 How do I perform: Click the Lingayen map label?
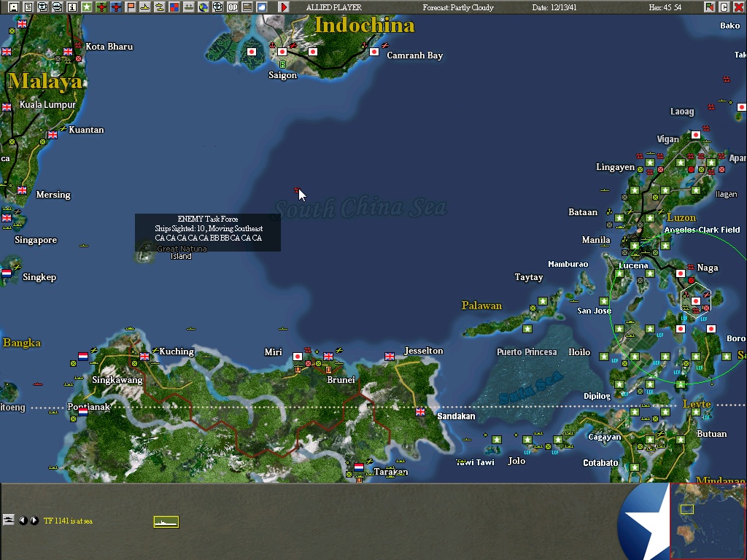[x=616, y=167]
